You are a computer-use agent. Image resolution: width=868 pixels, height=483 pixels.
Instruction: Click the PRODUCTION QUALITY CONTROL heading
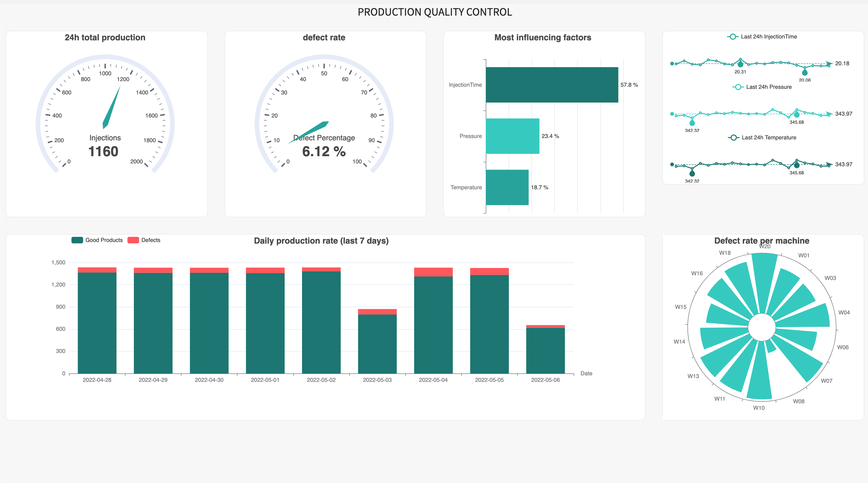435,12
